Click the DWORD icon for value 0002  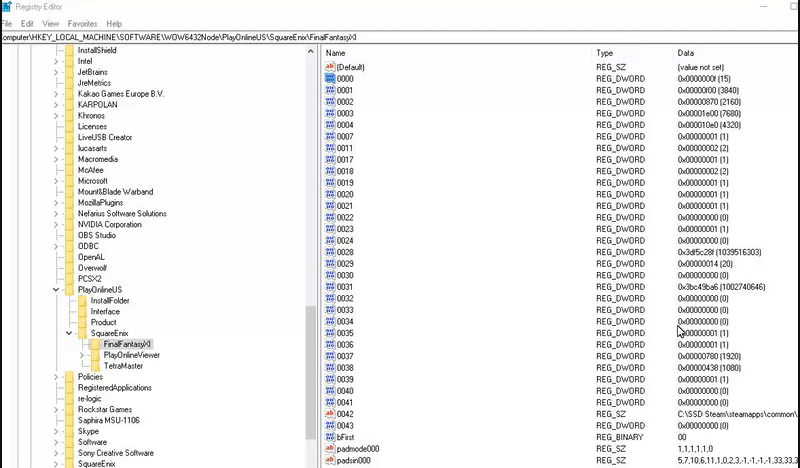330,102
